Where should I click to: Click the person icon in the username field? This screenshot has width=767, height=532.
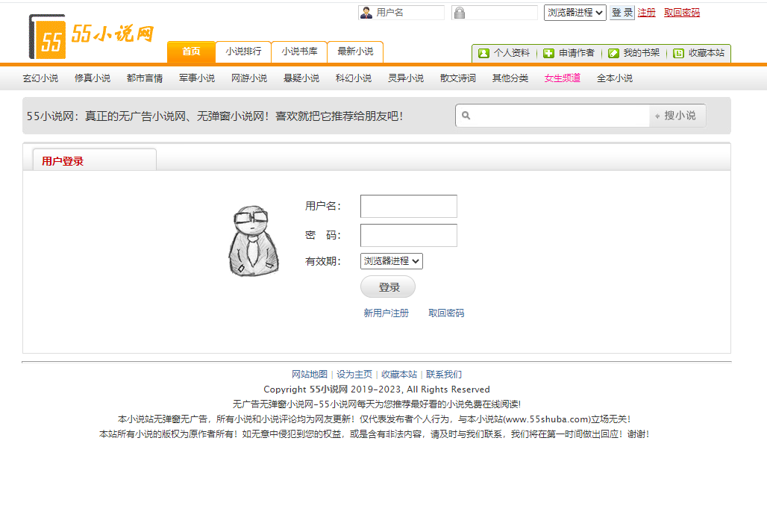click(x=365, y=12)
